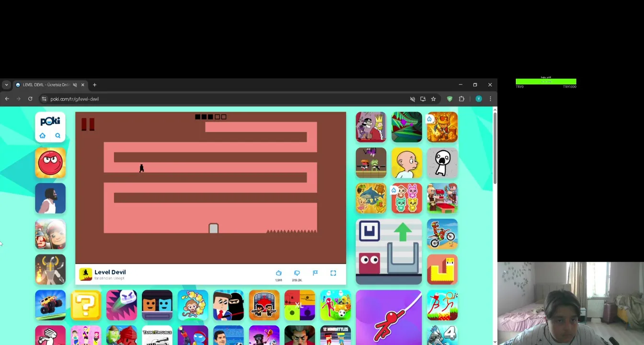Viewport: 644px width, 345px height.
Task: Open the green tunnel ball game
Action: [407, 127]
